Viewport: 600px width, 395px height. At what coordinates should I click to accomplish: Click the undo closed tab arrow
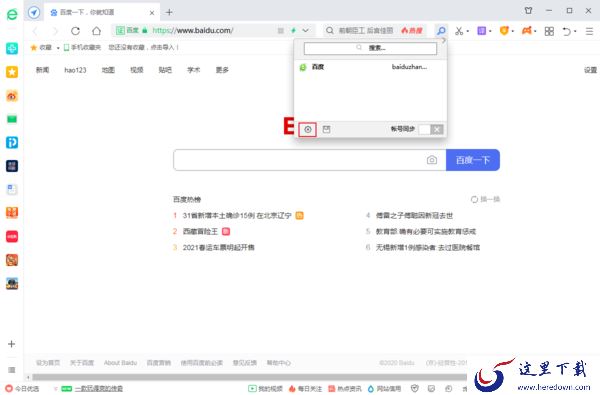point(567,31)
